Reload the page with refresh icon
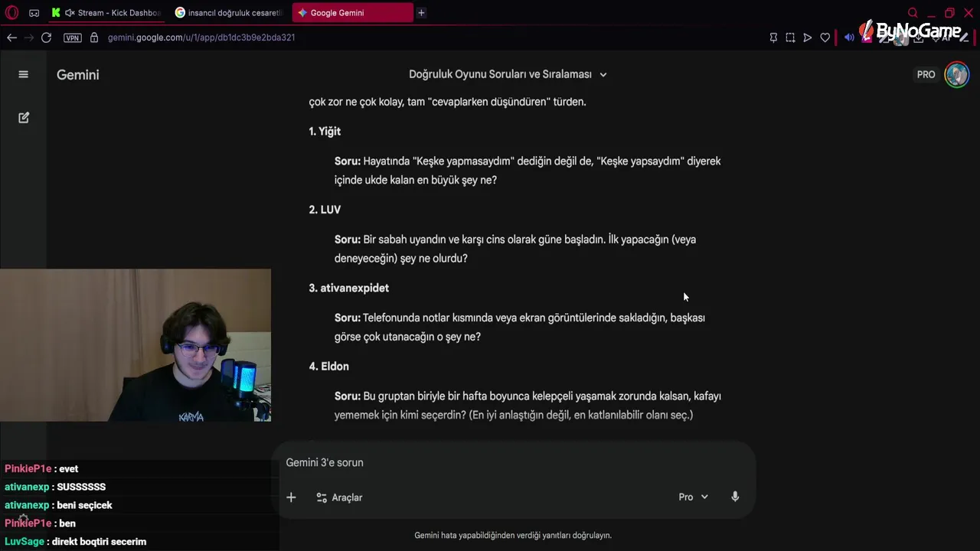 pyautogui.click(x=46, y=37)
